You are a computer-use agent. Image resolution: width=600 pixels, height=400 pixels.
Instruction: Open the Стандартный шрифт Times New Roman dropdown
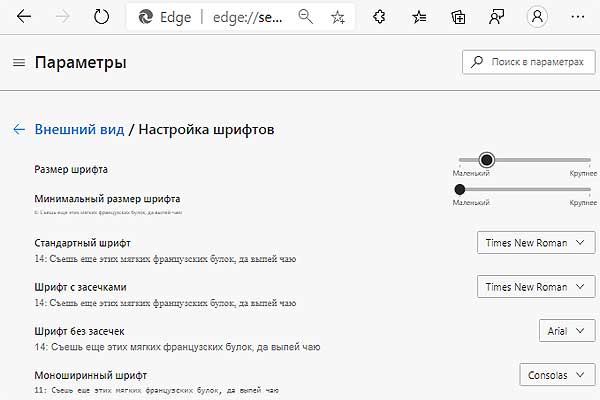click(x=536, y=243)
